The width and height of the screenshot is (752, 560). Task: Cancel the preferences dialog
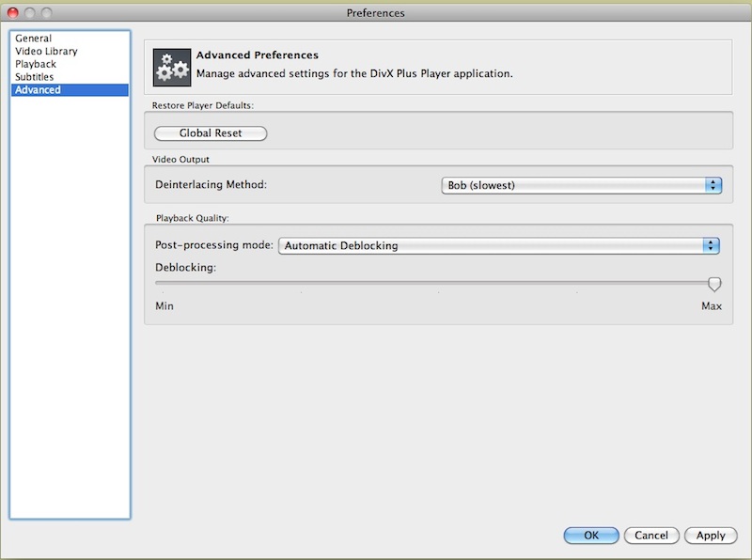coord(651,535)
